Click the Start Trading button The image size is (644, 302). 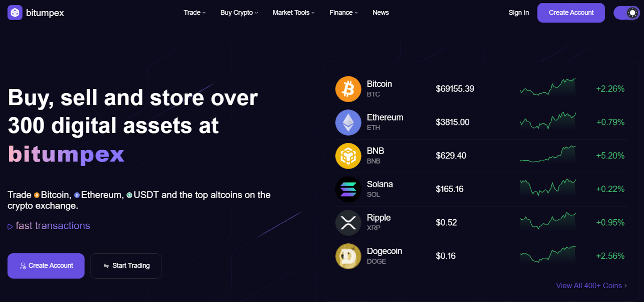click(x=126, y=266)
